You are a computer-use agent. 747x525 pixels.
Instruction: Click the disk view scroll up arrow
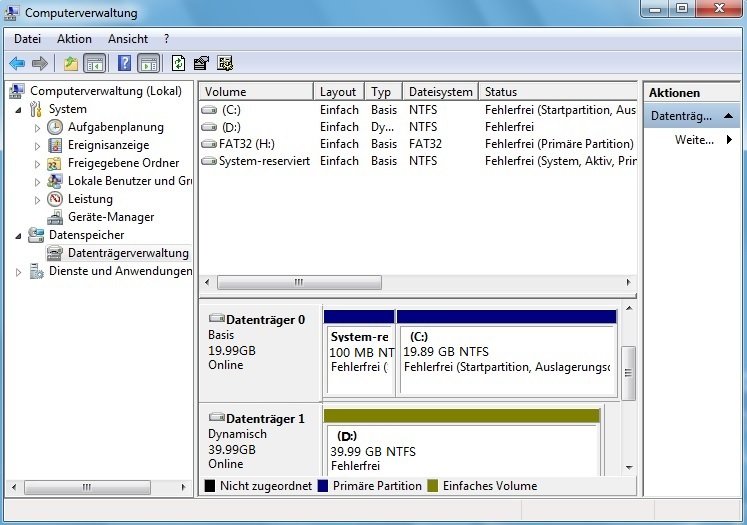pyautogui.click(x=629, y=309)
